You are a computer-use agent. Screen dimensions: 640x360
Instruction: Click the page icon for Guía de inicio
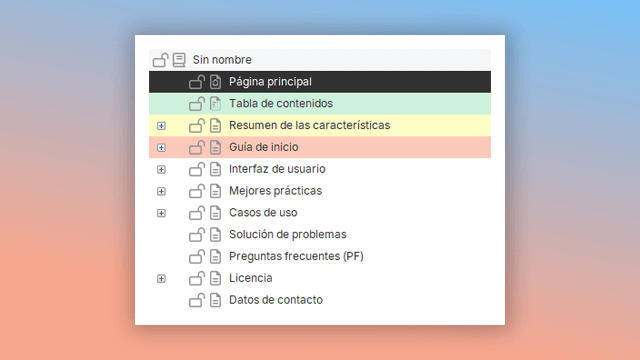coord(215,147)
